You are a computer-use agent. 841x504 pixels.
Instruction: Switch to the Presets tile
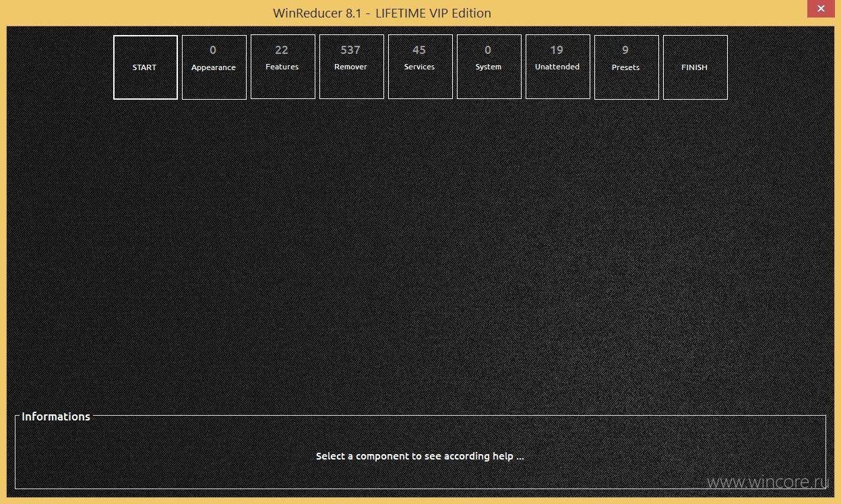pos(626,67)
